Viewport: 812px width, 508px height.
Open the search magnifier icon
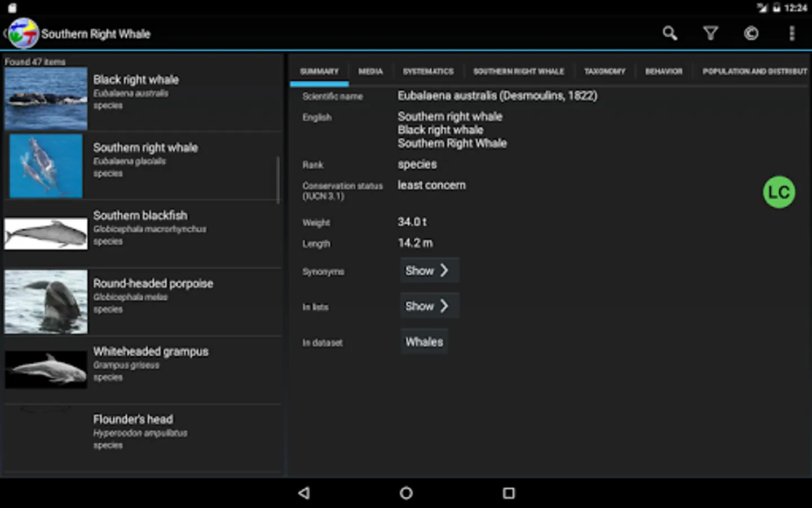(x=669, y=33)
